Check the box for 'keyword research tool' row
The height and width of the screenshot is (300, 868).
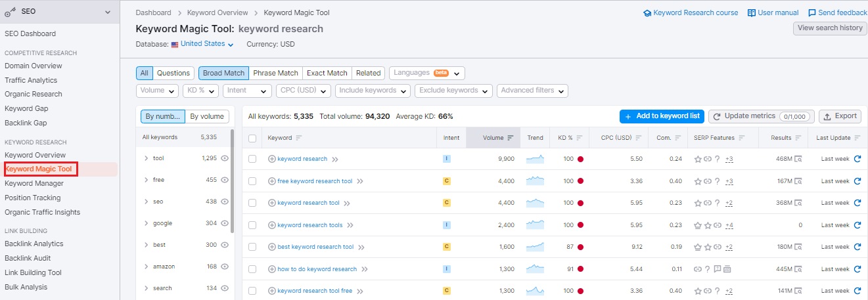click(252, 203)
